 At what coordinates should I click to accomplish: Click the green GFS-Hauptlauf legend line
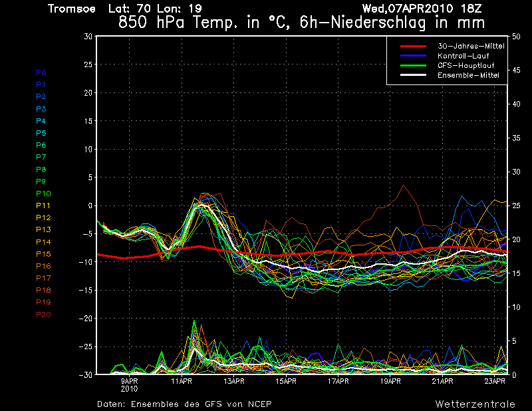pyautogui.click(x=413, y=66)
